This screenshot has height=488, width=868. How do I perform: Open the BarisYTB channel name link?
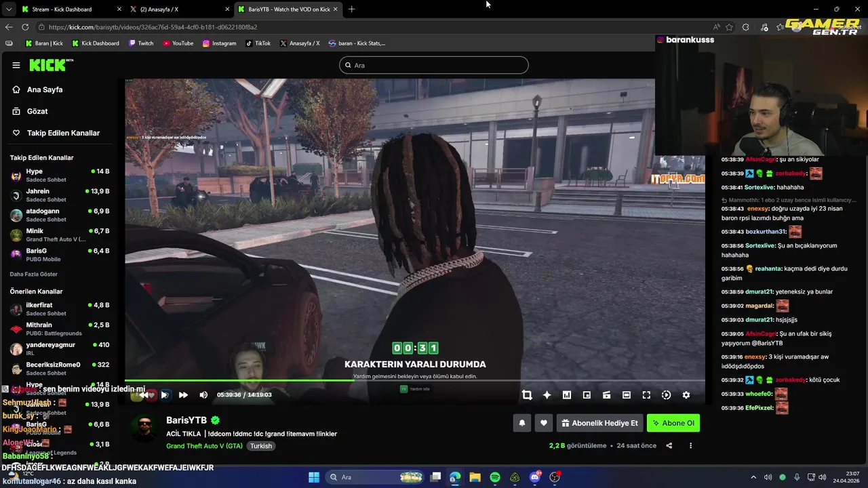[x=186, y=420]
